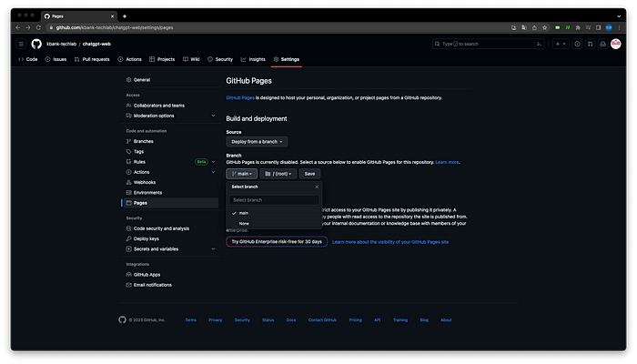Viewport: 637px width, 364px height.
Task: Click the Select branch filter field
Action: pos(273,199)
